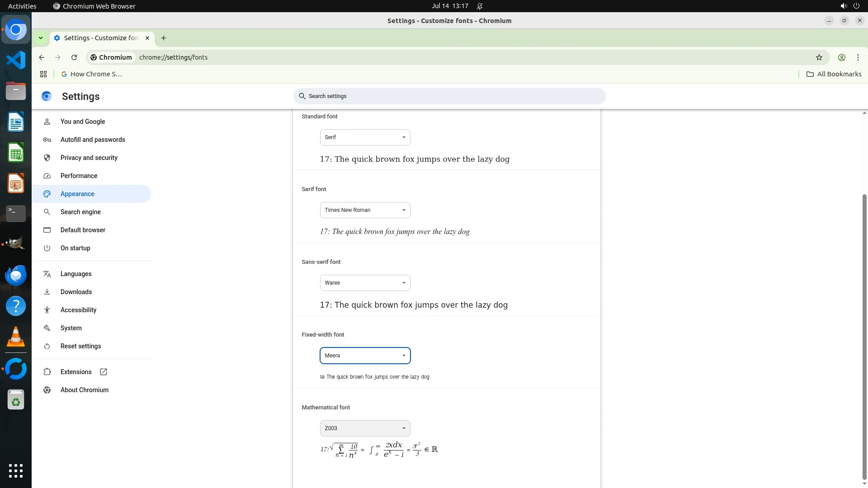Open the profile avatar icon
Image resolution: width=868 pixels, height=488 pixels.
tap(841, 57)
